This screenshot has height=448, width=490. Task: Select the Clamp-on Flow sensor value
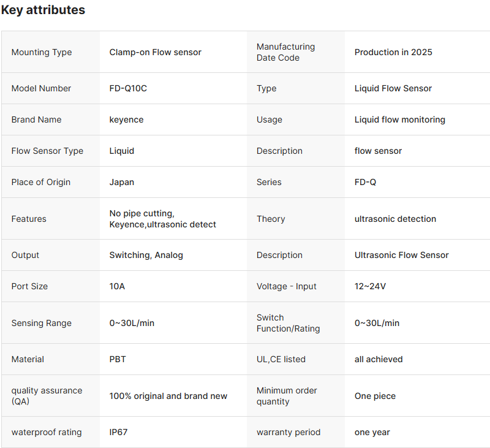click(x=155, y=52)
